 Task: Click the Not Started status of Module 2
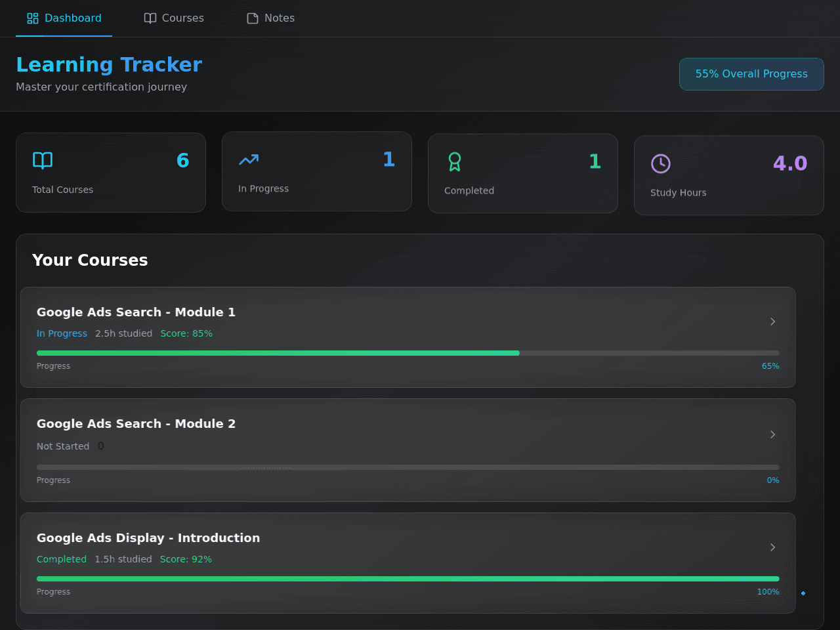pos(63,446)
